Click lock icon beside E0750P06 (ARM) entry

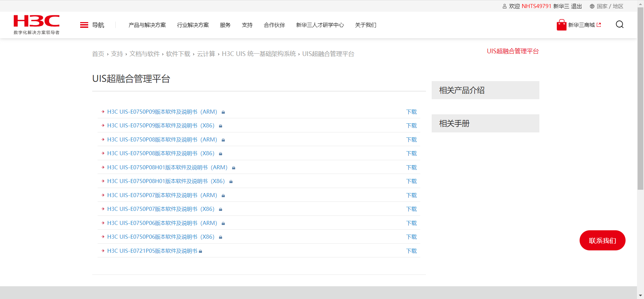click(223, 224)
